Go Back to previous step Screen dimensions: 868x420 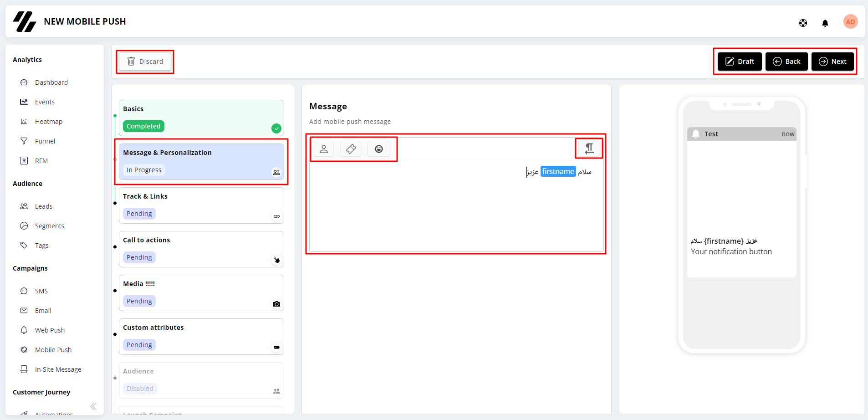click(x=786, y=61)
